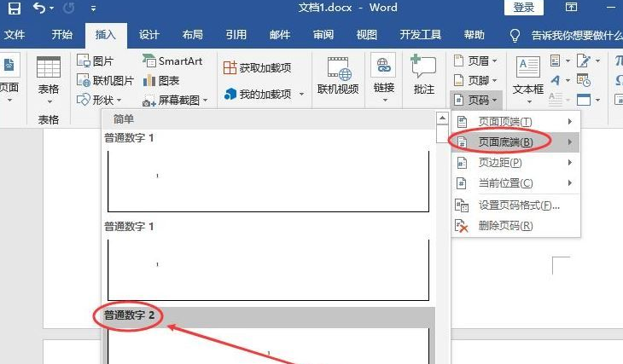Switch to the 视图 tab
The height and width of the screenshot is (364, 623).
(367, 35)
